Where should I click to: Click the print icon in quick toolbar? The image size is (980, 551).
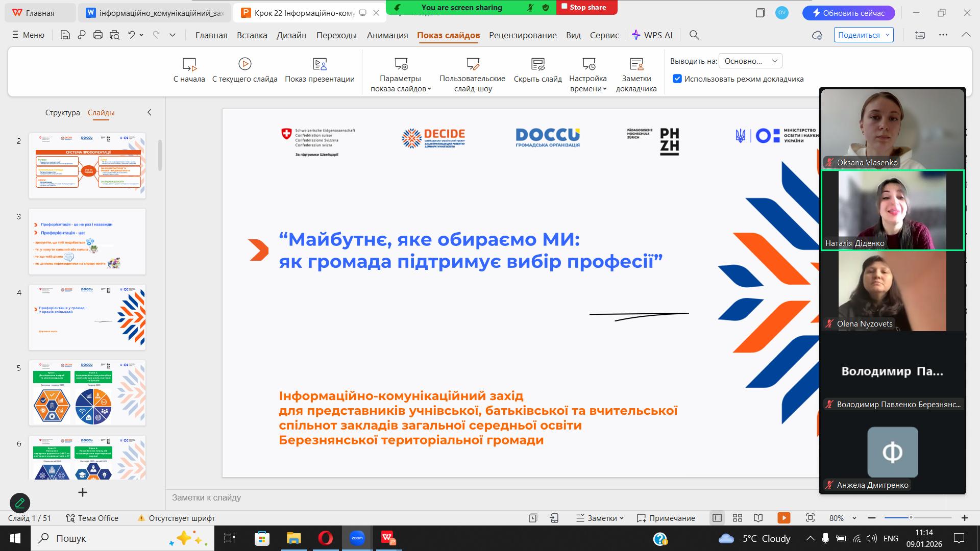click(x=98, y=35)
